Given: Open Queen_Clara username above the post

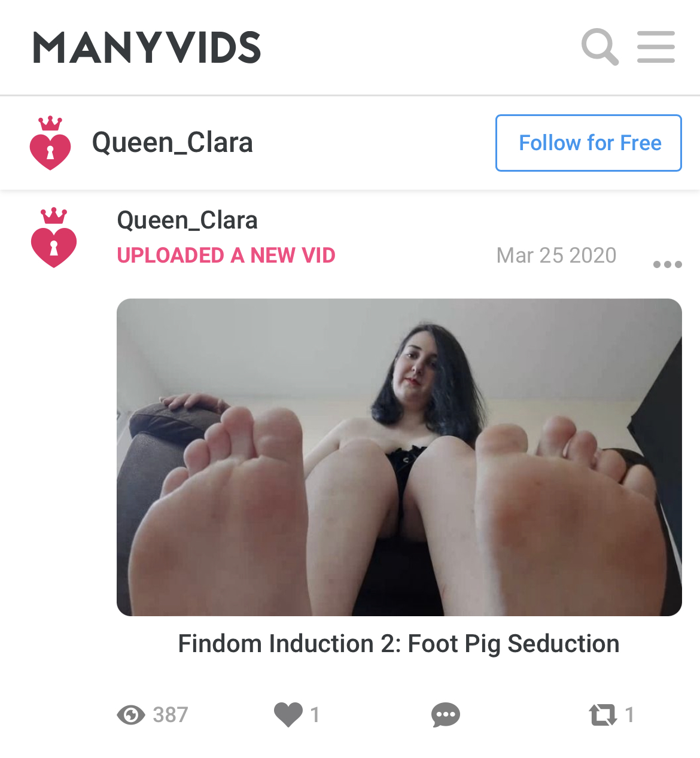Looking at the screenshot, I should tap(187, 220).
